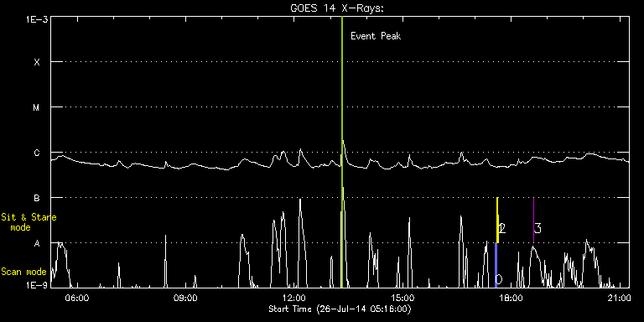Select the purple marker labeled 3
This screenshot has height=322, width=644.
click(x=533, y=221)
